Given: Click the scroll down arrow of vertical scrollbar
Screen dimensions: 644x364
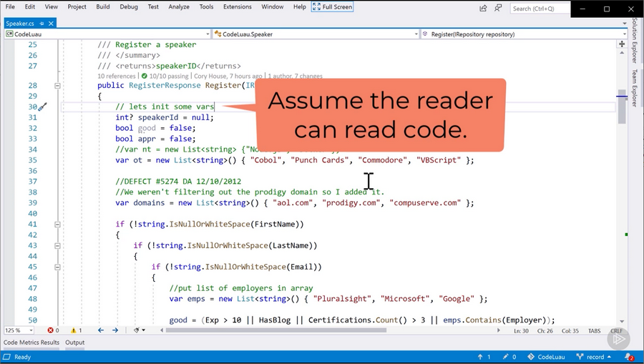Looking at the screenshot, I should click(622, 321).
